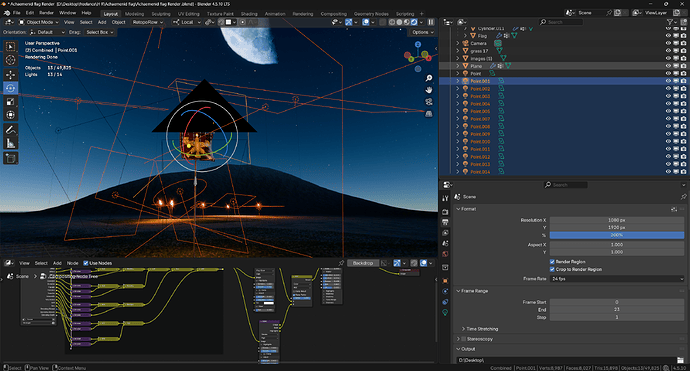Screen dimensions: 690x371
Task: Switch to the Geometry Nodes workspace tab
Action: [371, 14]
